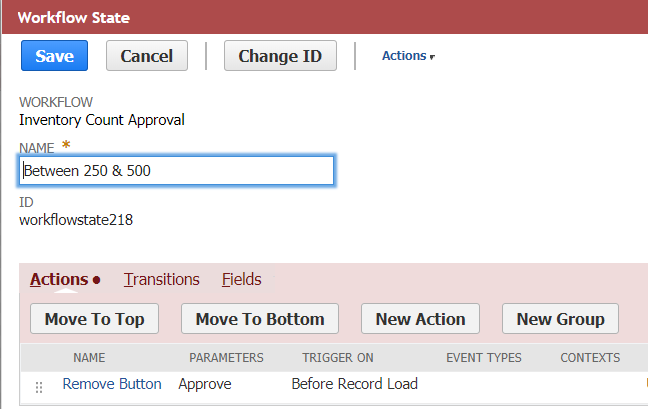648x409 pixels.
Task: Select the Before Record Load cell
Action: (354, 384)
